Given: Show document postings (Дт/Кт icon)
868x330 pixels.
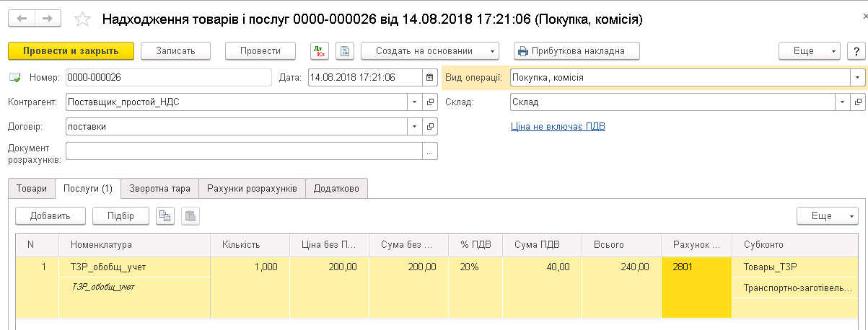Looking at the screenshot, I should click(x=320, y=51).
